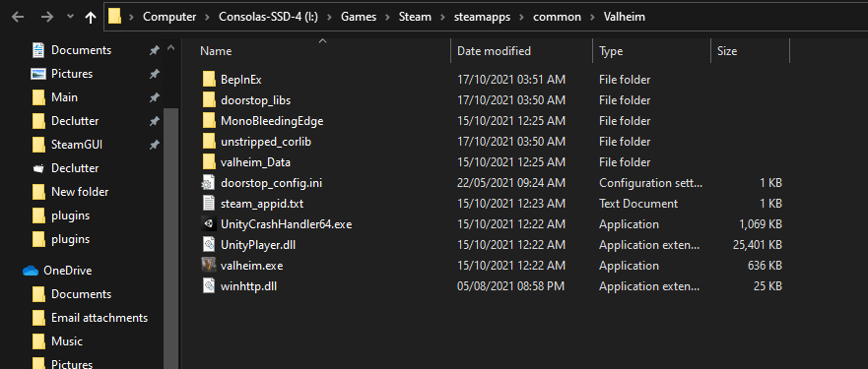Expand chevron after Consolas-SSD-4 in path
This screenshot has height=369, width=868.
pyautogui.click(x=329, y=17)
